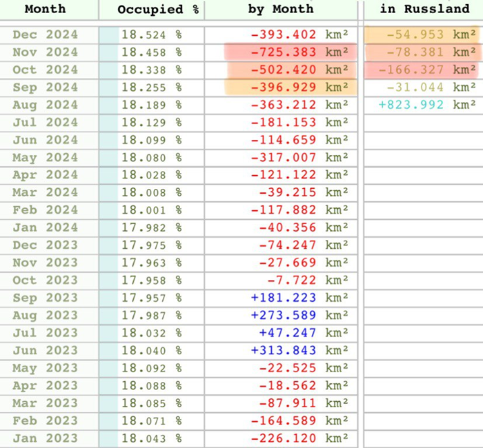
Task: Select the Sep 2023 month cell
Action: (x=45, y=298)
